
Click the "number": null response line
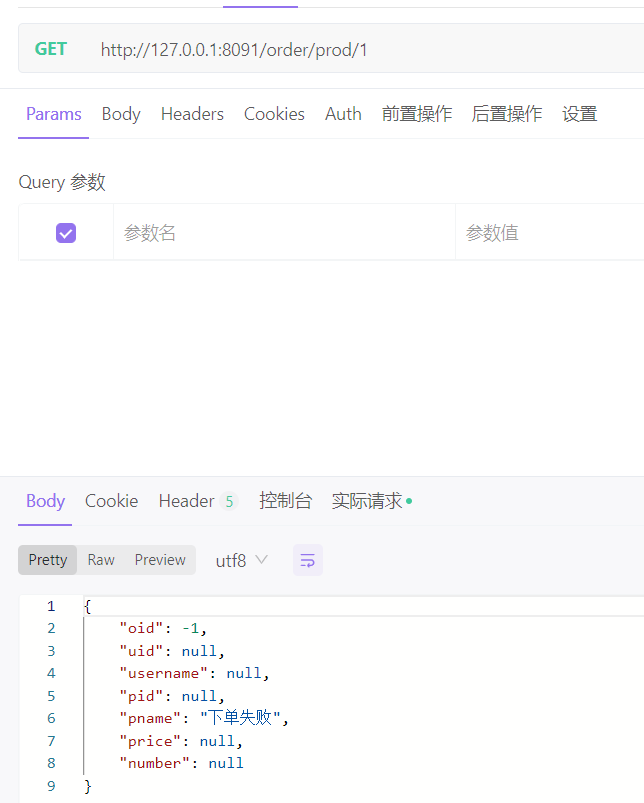181,763
